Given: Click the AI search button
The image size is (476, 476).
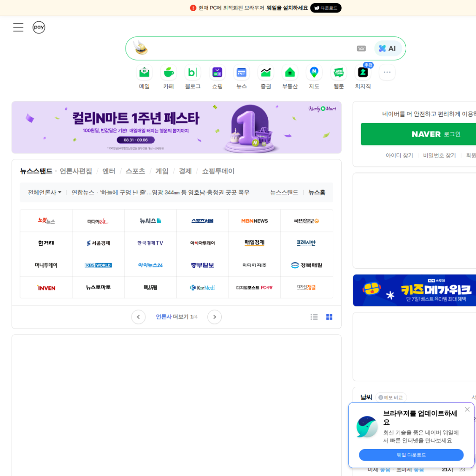Looking at the screenshot, I should coord(388,48).
